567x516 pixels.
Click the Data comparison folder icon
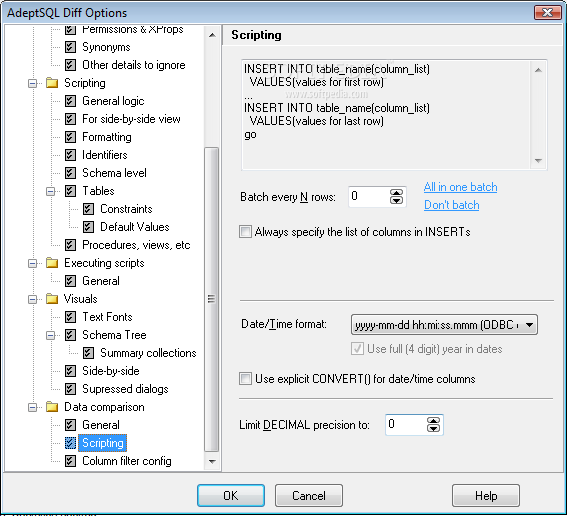point(52,407)
